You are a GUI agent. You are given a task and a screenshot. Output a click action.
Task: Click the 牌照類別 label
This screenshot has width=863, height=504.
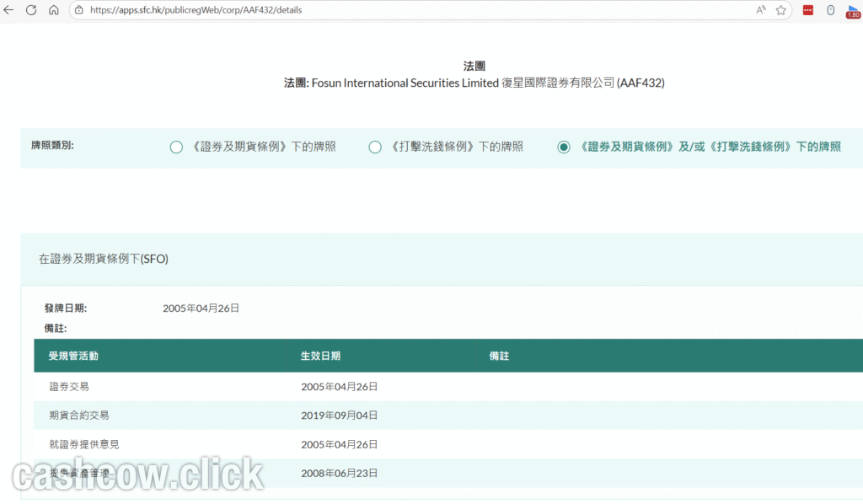click(52, 145)
